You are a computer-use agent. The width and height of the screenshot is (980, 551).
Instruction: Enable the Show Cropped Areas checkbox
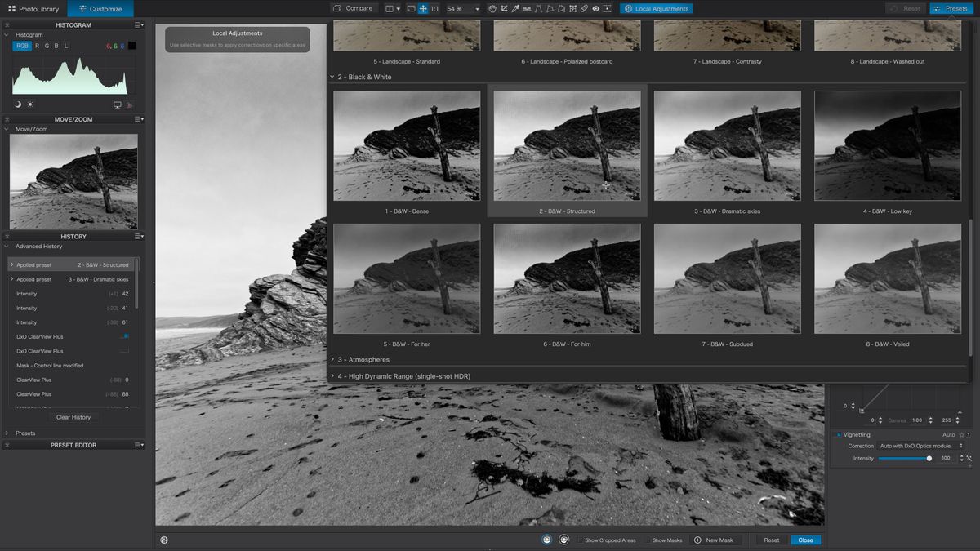click(579, 540)
